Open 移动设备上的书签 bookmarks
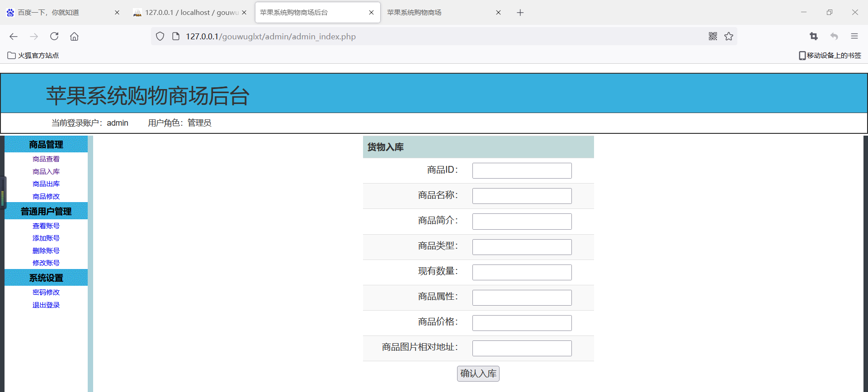Viewport: 868px width, 392px height. [x=830, y=56]
